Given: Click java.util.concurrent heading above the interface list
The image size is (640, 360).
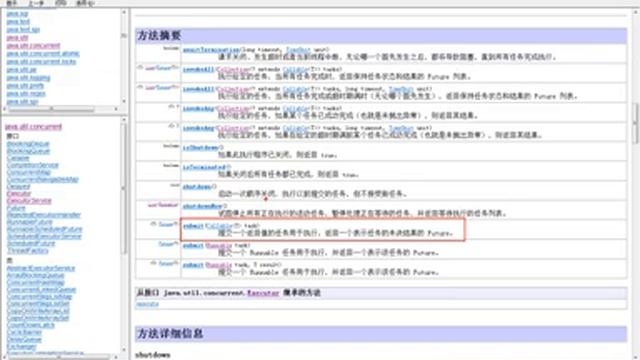Looking at the screenshot, I should pos(33,127).
